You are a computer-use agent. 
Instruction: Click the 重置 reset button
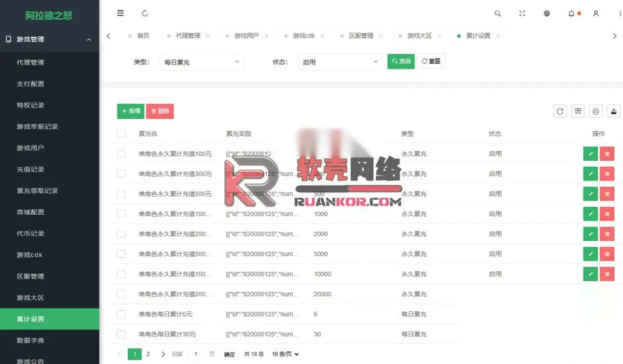(x=430, y=61)
